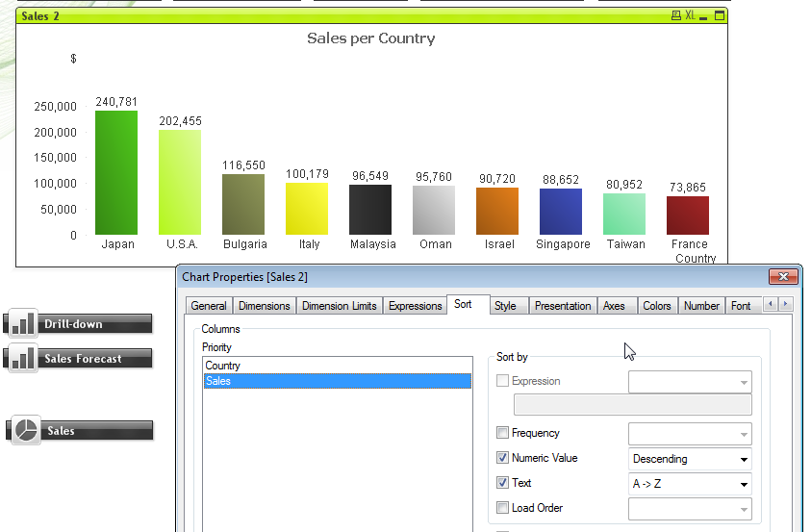
Task: Open the Colors tab
Action: click(656, 306)
